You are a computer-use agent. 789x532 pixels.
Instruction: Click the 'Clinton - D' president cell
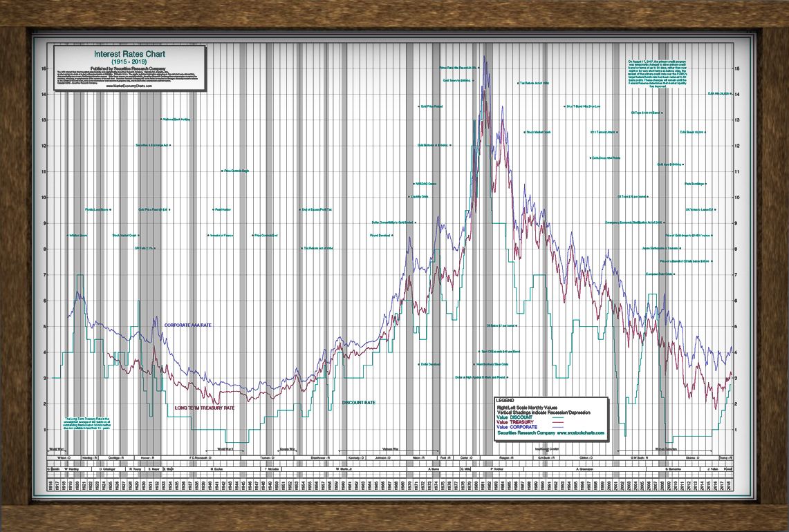[585, 458]
